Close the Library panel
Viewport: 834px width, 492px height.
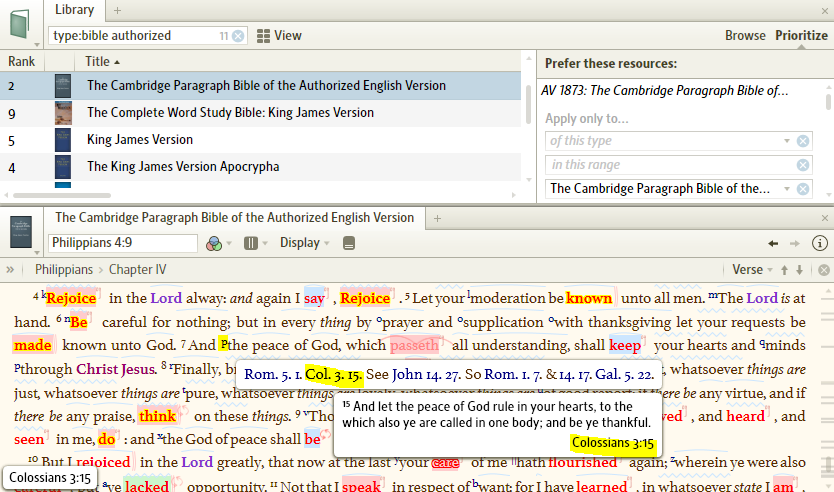point(825,11)
